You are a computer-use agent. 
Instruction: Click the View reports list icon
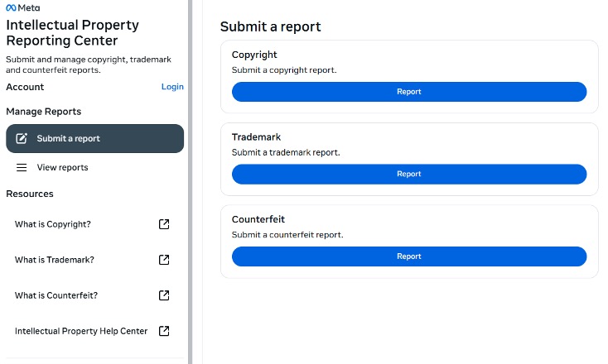coord(22,168)
